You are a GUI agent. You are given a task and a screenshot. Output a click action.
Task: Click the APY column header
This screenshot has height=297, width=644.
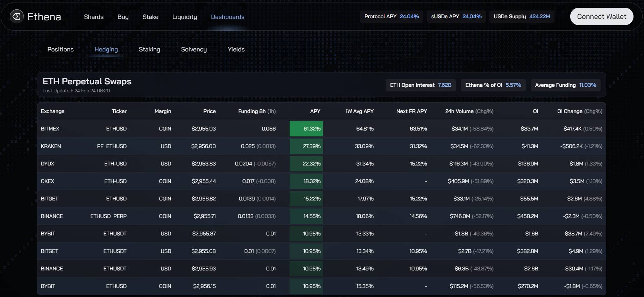pos(315,111)
